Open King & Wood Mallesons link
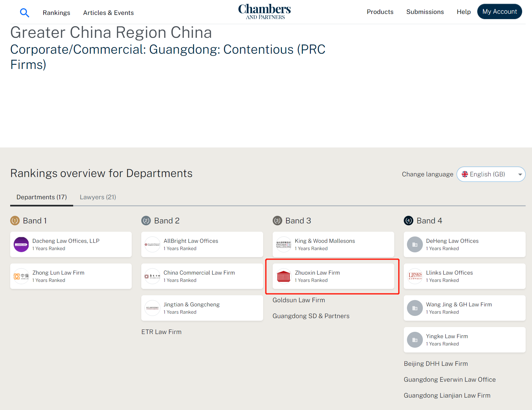This screenshot has width=532, height=410. point(325,241)
